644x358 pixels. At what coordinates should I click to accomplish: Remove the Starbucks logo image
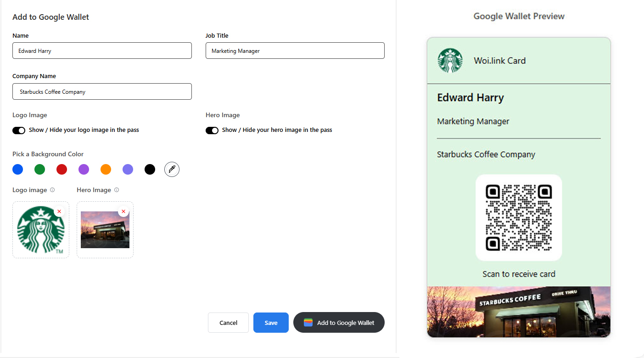[x=59, y=211]
